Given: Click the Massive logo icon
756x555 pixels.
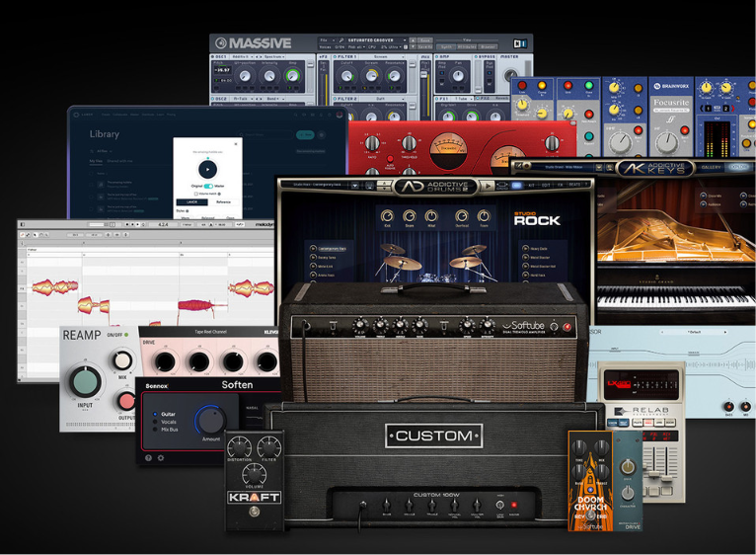Looking at the screenshot, I should coord(221,42).
